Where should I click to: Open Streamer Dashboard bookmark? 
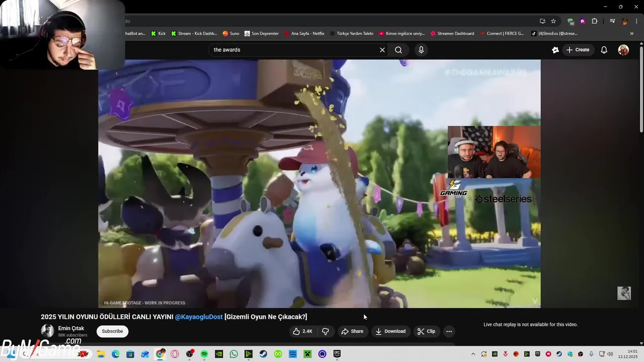[452, 34]
